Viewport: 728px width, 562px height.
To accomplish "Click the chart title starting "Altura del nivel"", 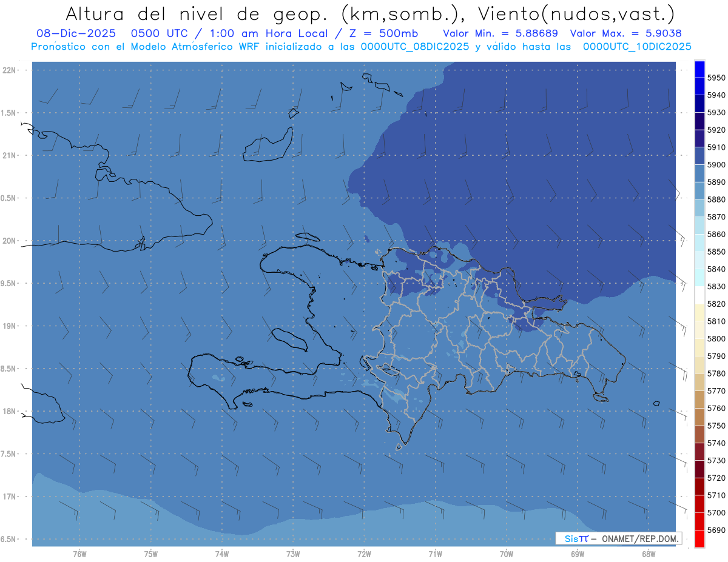I will (369, 14).
